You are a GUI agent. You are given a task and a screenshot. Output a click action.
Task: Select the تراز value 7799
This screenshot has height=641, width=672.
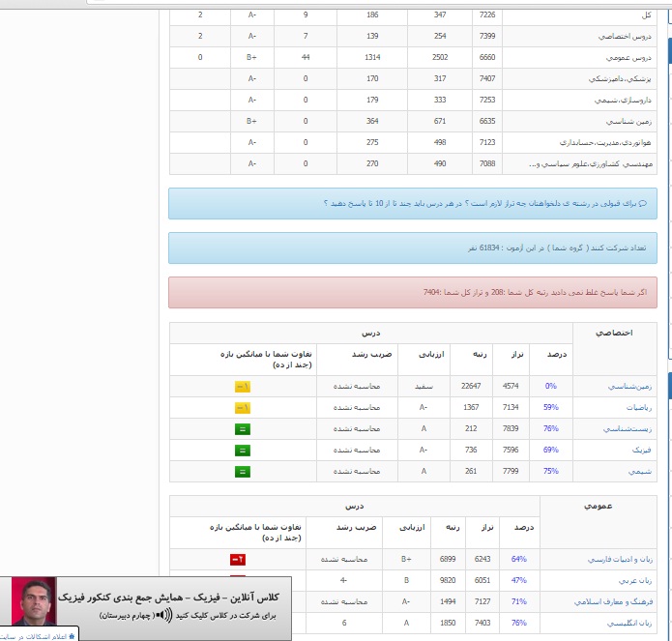point(511,472)
